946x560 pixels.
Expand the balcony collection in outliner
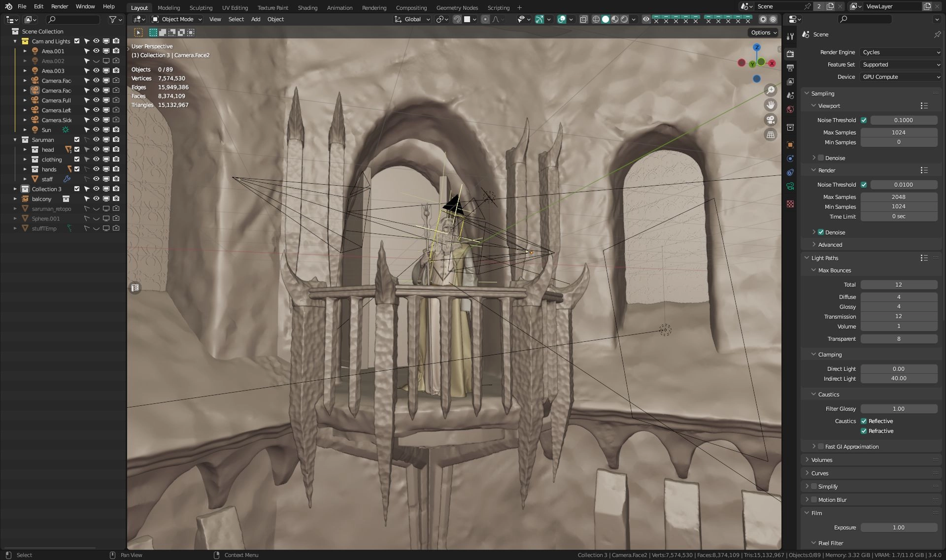(x=15, y=199)
